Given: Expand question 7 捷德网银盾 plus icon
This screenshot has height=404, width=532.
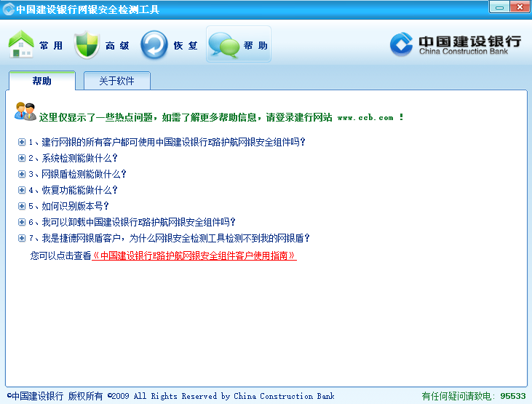Looking at the screenshot, I should pos(22,238).
